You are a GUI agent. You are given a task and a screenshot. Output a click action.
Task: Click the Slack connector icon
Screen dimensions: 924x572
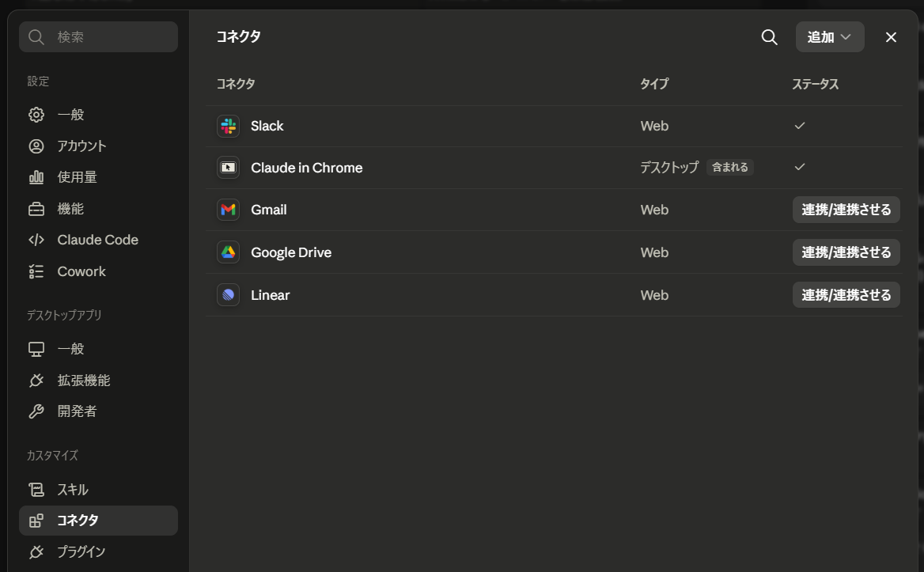[228, 126]
